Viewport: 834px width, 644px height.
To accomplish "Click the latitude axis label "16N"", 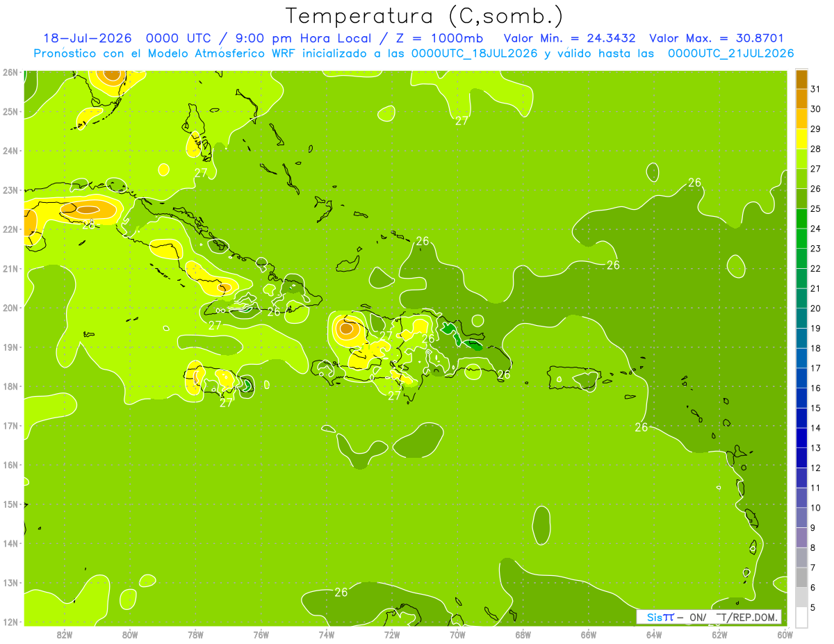I will click(10, 465).
